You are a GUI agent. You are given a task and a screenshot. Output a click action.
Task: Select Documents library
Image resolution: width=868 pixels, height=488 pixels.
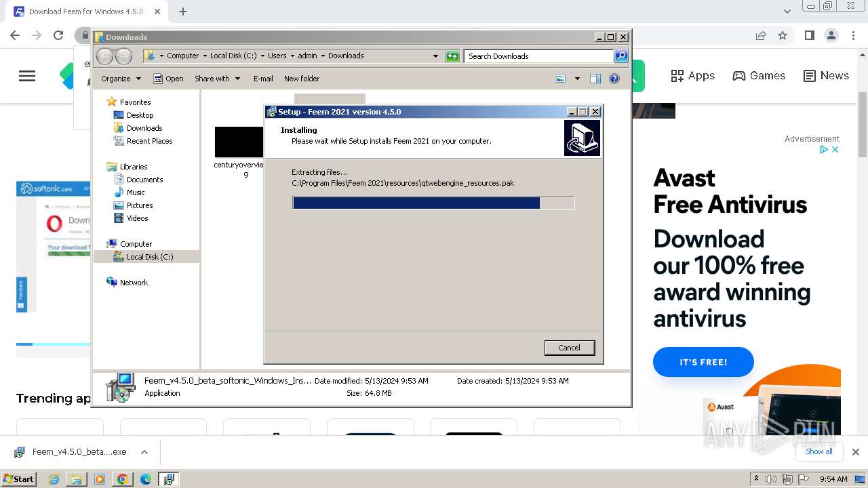(x=144, y=180)
